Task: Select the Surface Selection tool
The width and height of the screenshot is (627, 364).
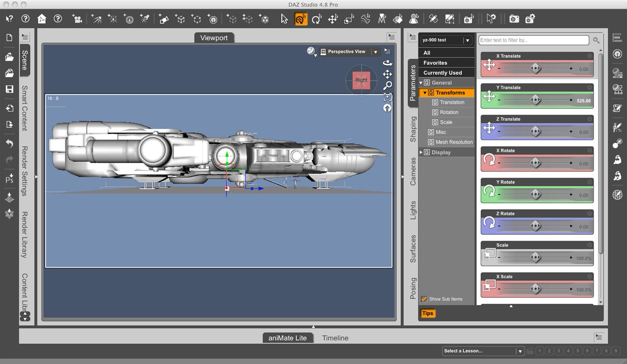Action: point(398,19)
